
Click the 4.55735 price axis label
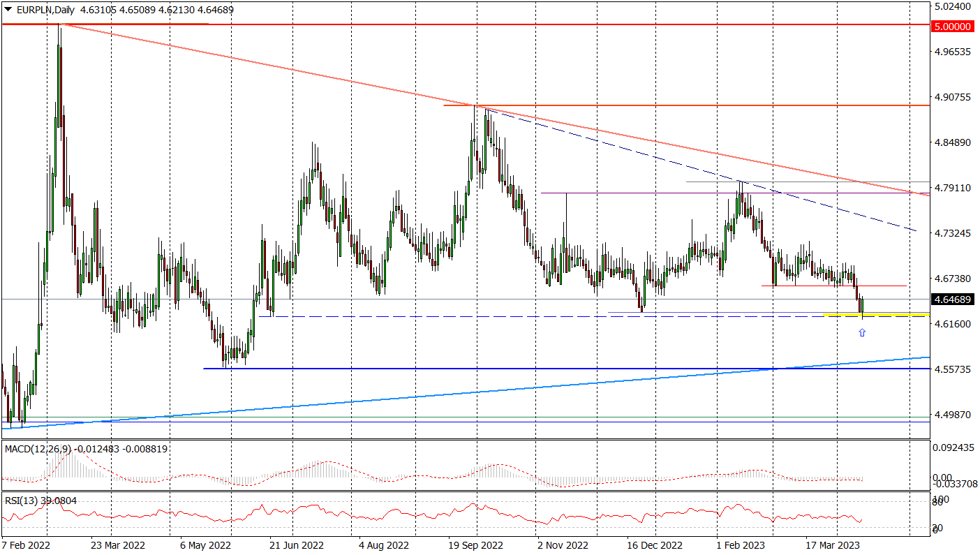pyautogui.click(x=952, y=369)
